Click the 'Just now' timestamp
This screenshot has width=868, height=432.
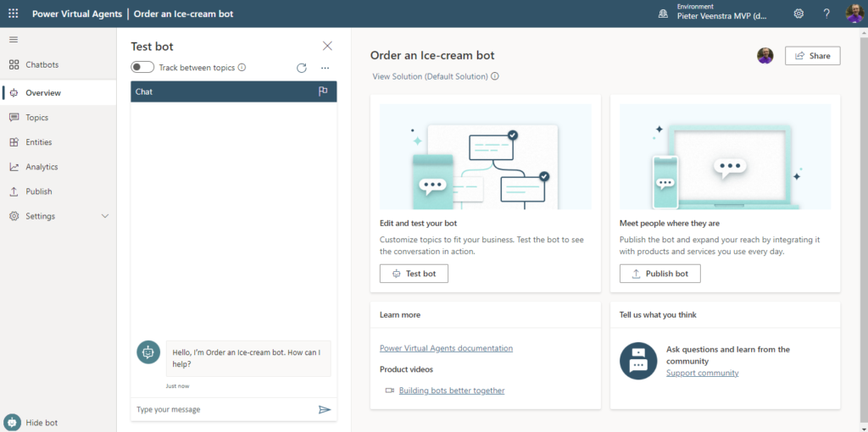coord(177,386)
